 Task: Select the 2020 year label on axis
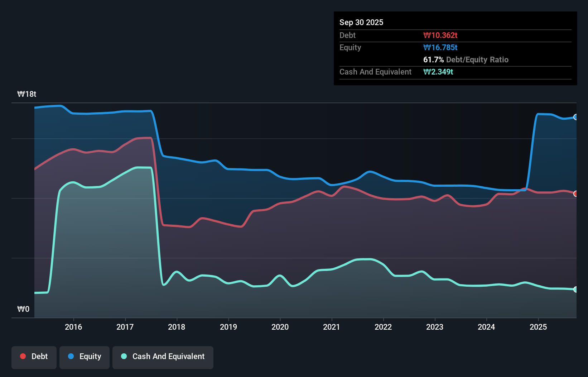coord(280,327)
